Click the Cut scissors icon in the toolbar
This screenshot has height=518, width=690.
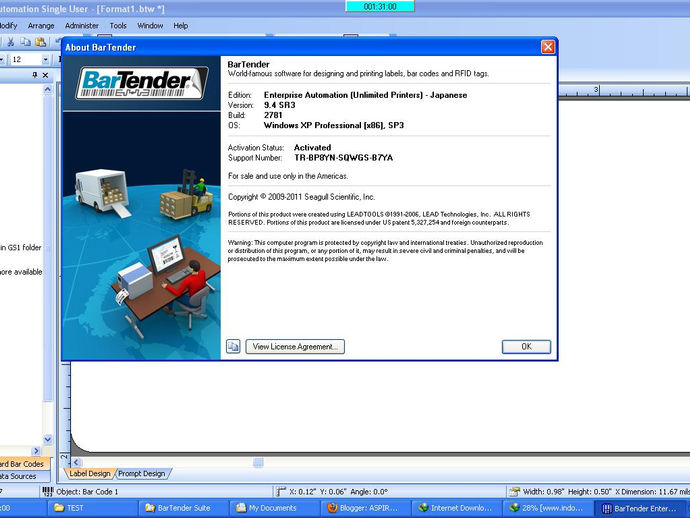(x=11, y=42)
